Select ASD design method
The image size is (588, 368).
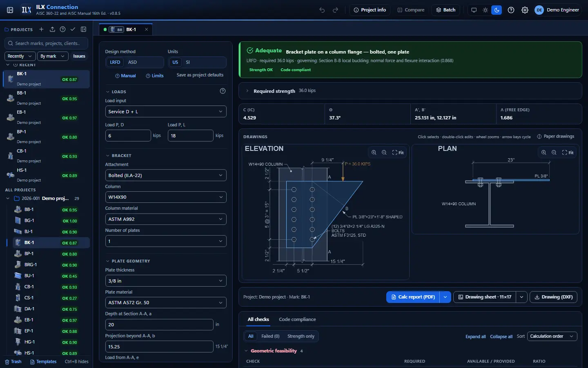pos(132,62)
